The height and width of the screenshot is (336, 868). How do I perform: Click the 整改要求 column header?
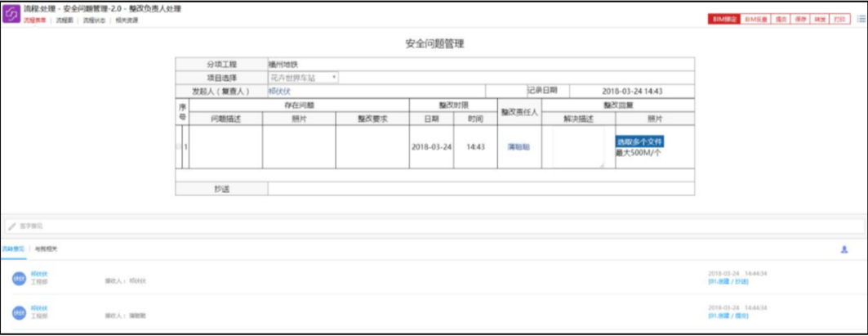372,119
